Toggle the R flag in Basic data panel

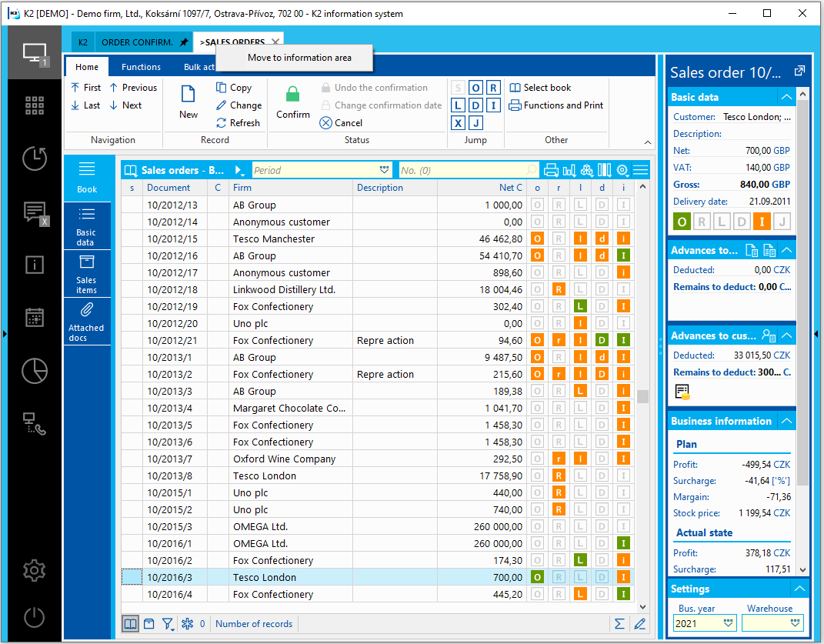pos(702,222)
